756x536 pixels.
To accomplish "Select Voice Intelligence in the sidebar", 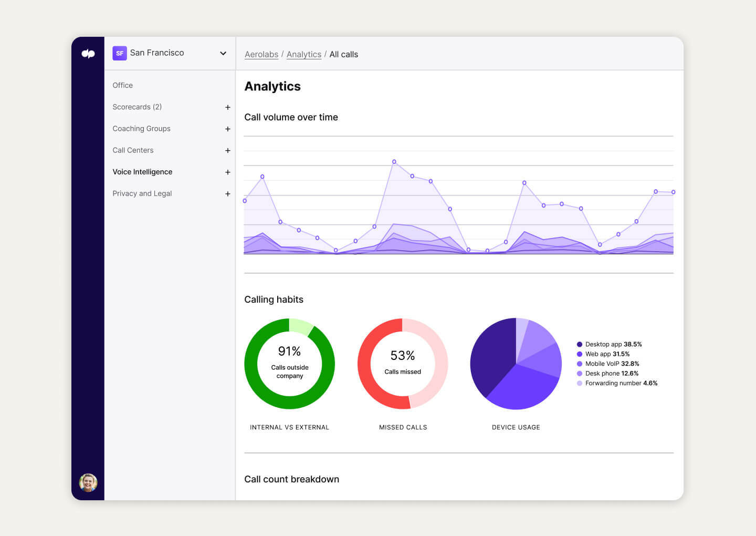I will [x=142, y=172].
